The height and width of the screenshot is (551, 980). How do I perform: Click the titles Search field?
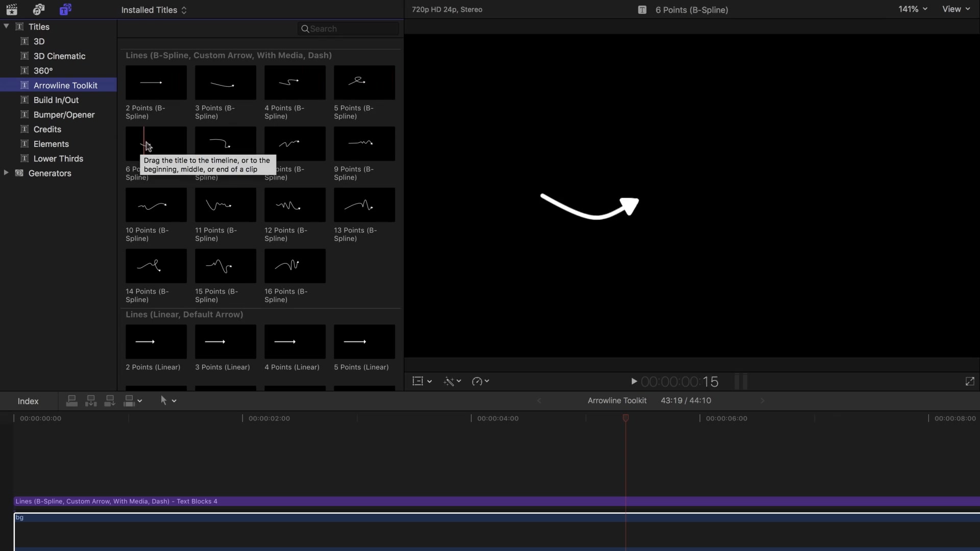[x=348, y=29]
